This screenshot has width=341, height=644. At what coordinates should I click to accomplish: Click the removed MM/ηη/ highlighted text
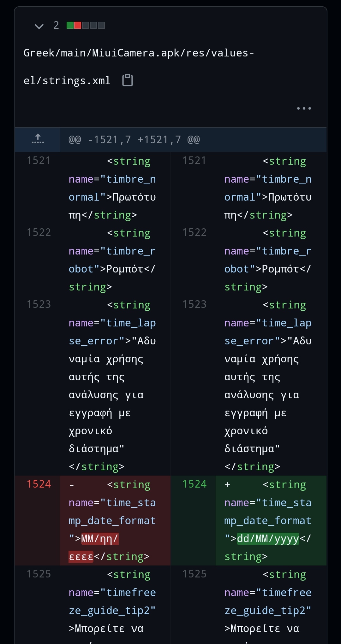[x=100, y=539]
